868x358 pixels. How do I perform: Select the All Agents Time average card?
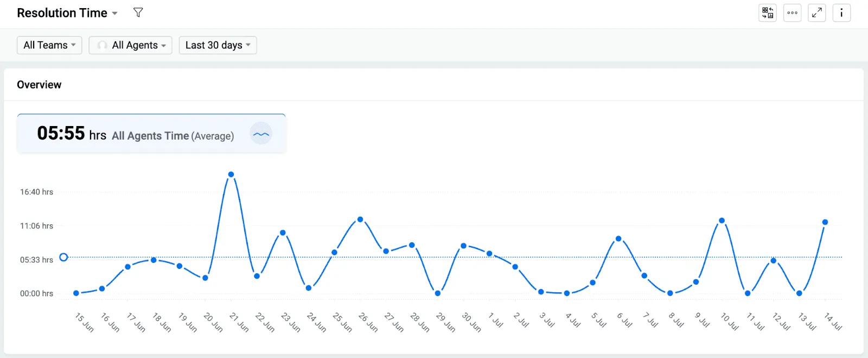[x=151, y=134]
